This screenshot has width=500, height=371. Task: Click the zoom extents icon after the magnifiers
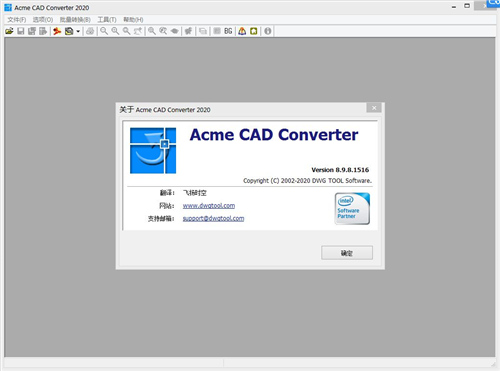pos(138,31)
